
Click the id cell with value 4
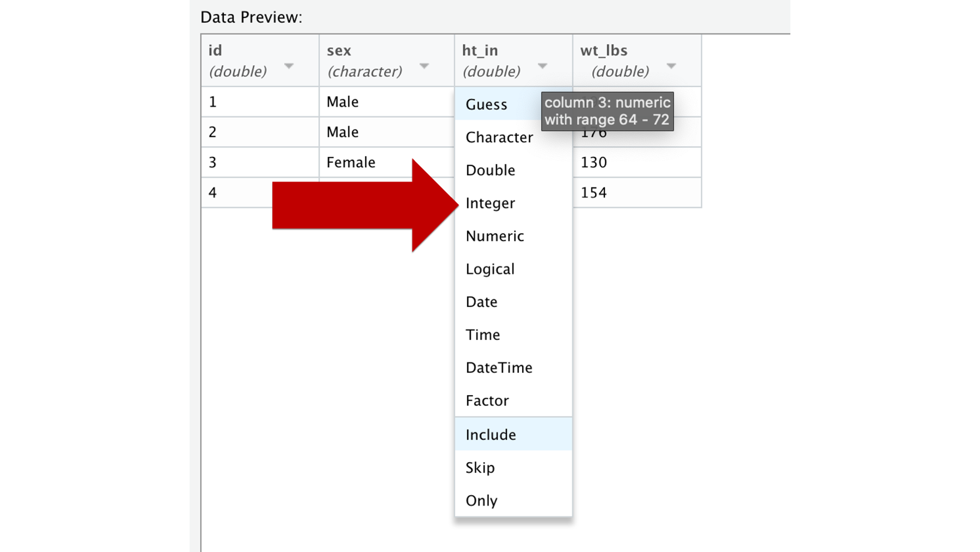237,192
